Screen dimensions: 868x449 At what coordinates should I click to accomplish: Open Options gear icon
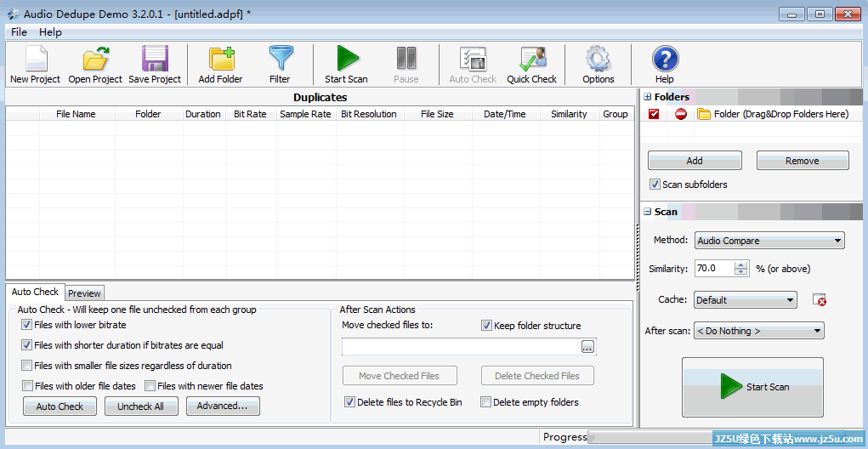pos(599,59)
